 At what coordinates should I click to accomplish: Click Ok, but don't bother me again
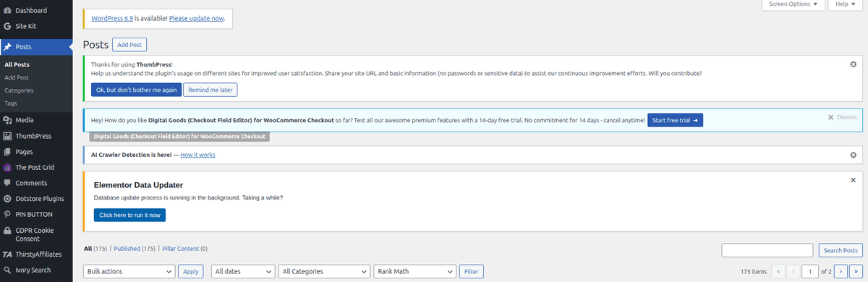[x=136, y=90]
